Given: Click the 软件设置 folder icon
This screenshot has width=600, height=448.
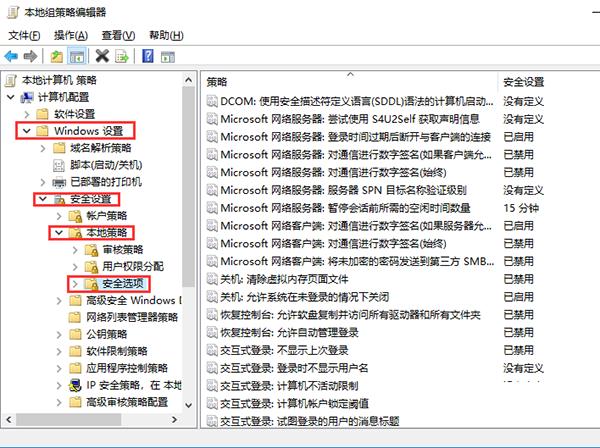Looking at the screenshot, I should tap(42, 114).
